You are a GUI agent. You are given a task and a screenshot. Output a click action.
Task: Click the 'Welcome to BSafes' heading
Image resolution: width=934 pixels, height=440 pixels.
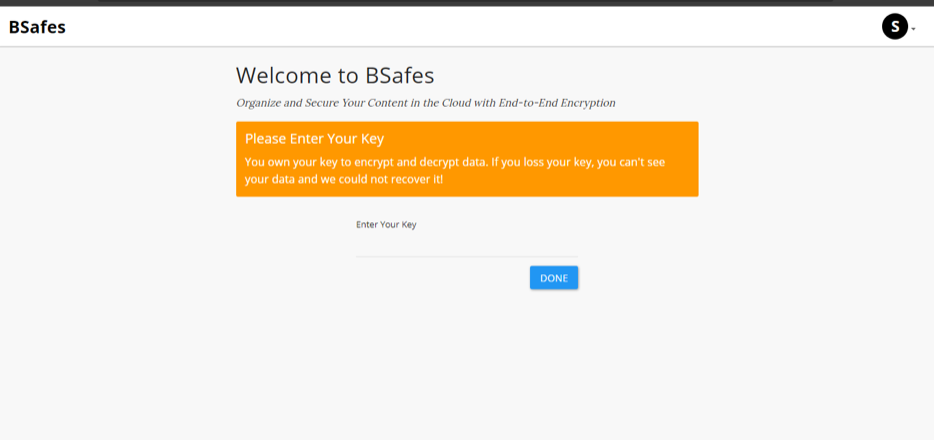tap(335, 76)
